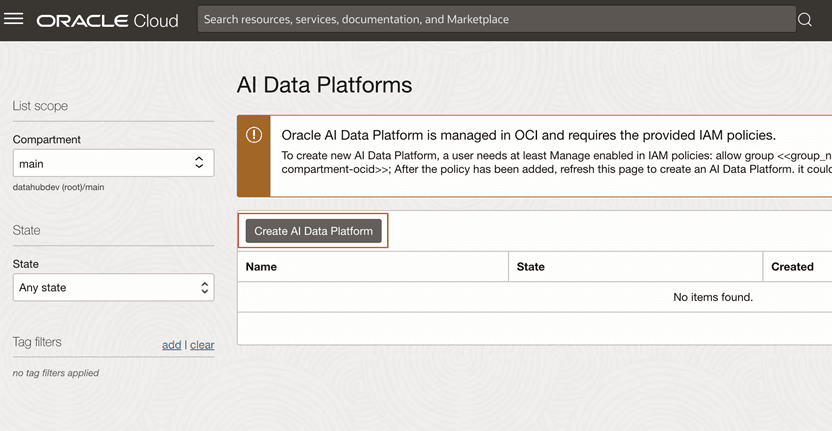Open the Compartment dropdown showing main
The width and height of the screenshot is (832, 431).
coord(113,163)
